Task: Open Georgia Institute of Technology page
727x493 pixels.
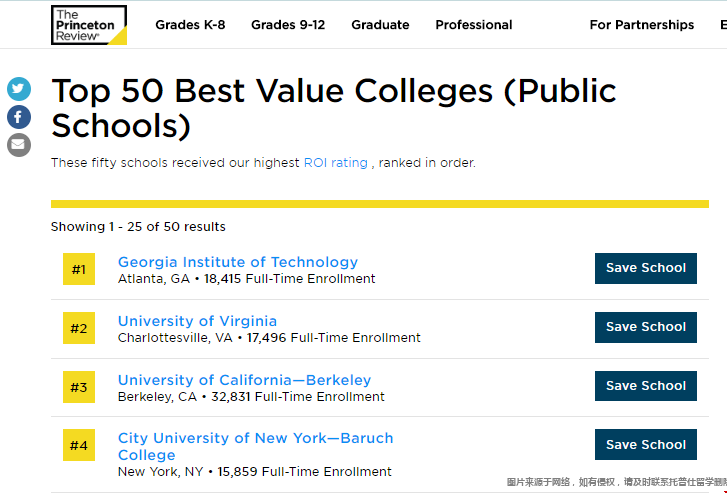Action: pyautogui.click(x=238, y=262)
